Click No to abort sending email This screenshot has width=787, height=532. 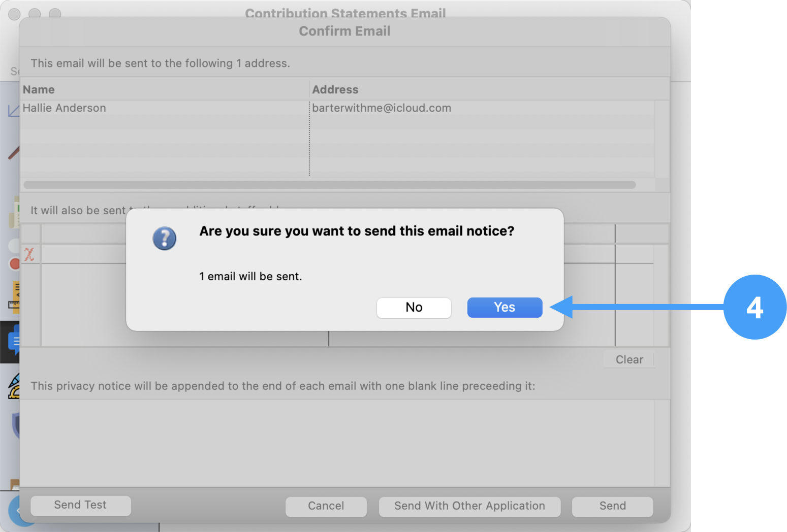(x=414, y=308)
